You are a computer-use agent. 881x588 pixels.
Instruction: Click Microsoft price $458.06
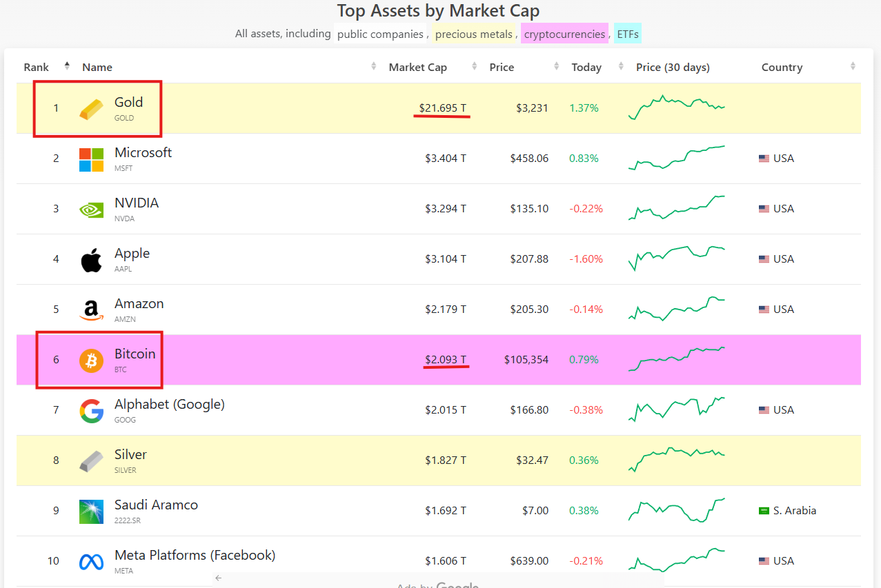tap(529, 159)
